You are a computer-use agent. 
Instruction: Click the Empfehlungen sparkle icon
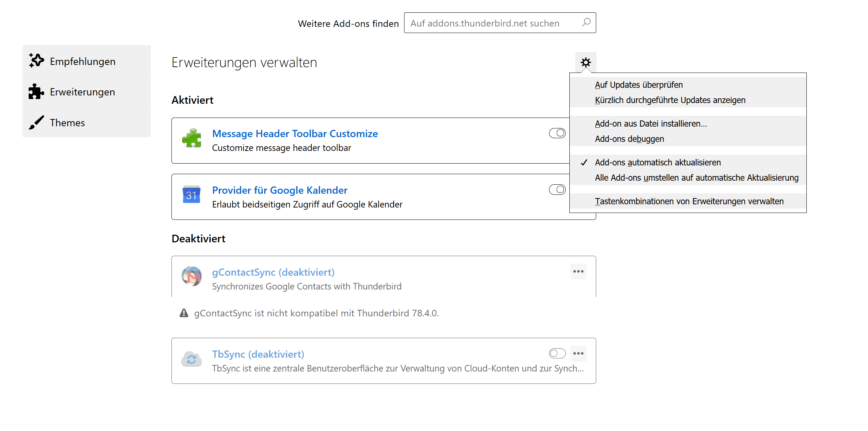coord(36,61)
